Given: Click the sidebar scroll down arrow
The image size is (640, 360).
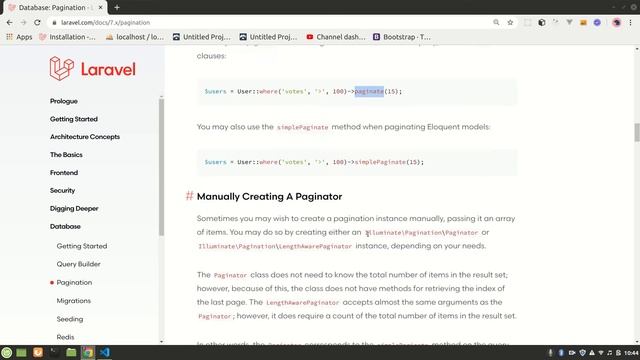Looking at the screenshot, I should coord(161,342).
